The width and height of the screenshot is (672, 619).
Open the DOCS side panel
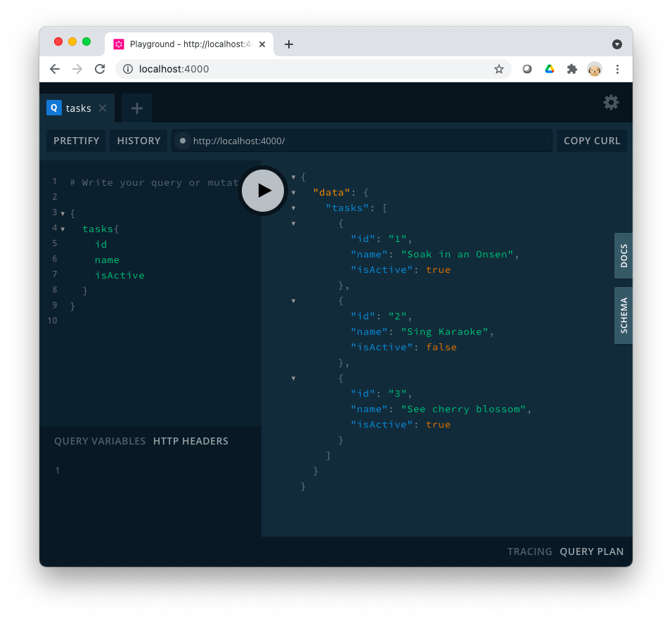point(623,256)
